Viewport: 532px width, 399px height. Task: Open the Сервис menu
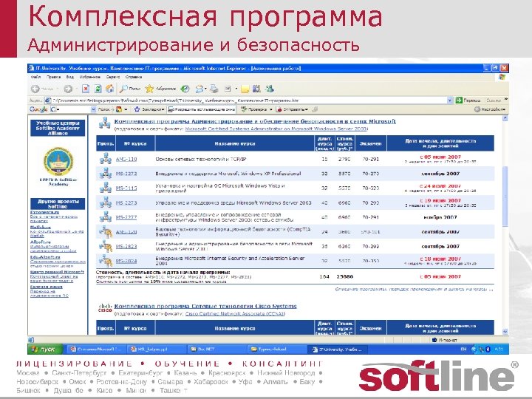113,77
